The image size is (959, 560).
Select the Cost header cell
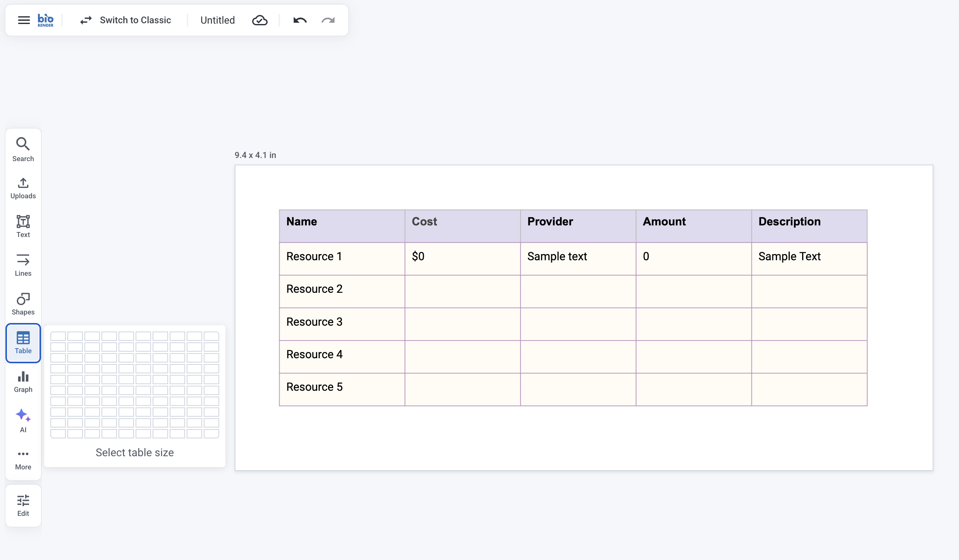click(462, 226)
